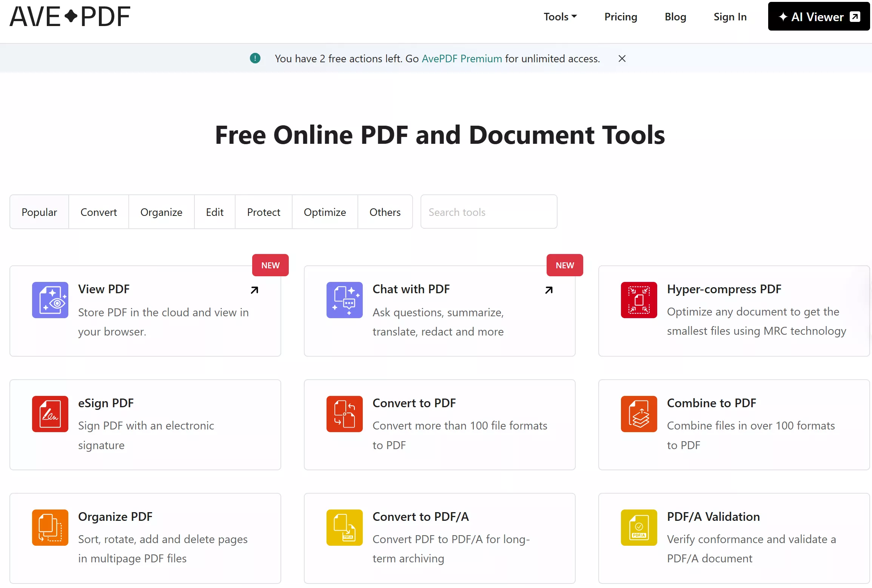Click the Hyper-compress PDF icon
This screenshot has height=588, width=872.
[639, 300]
